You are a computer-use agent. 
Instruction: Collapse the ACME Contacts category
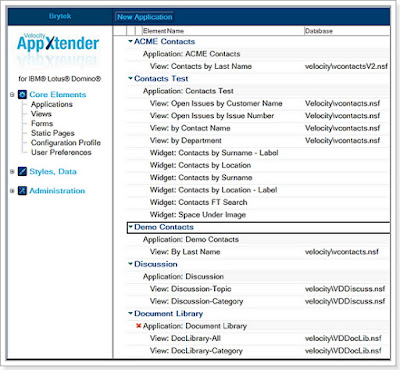coord(130,41)
